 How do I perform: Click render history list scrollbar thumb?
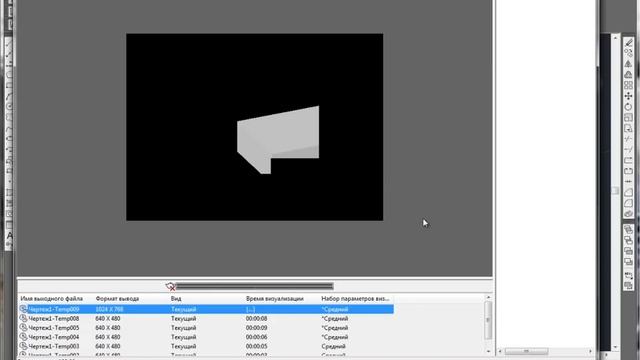(x=489, y=320)
